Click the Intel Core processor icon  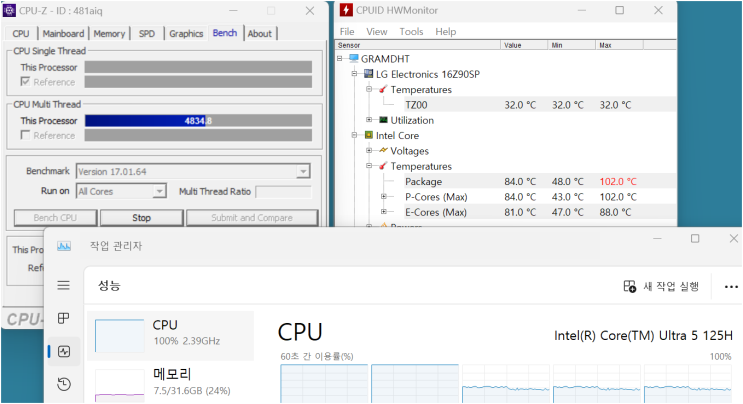click(x=368, y=135)
